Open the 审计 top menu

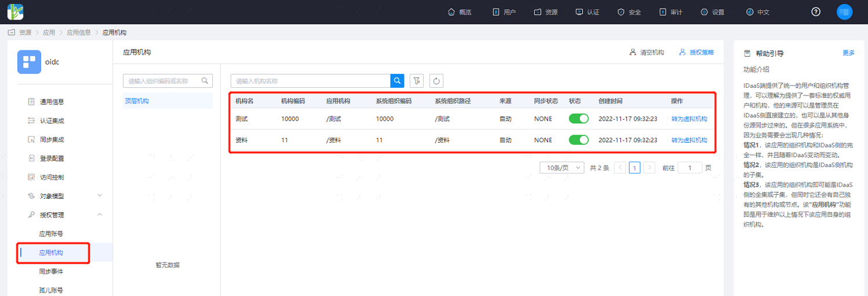(x=671, y=12)
